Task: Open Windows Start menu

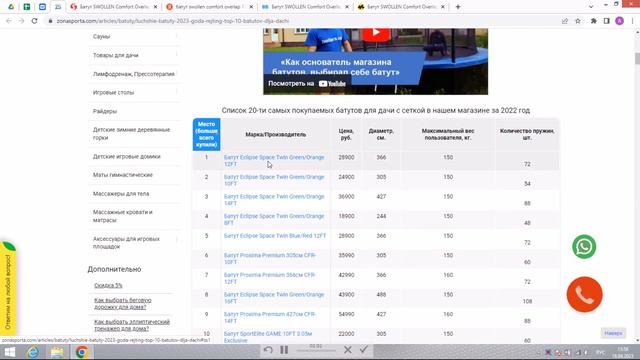Action: coord(9,352)
